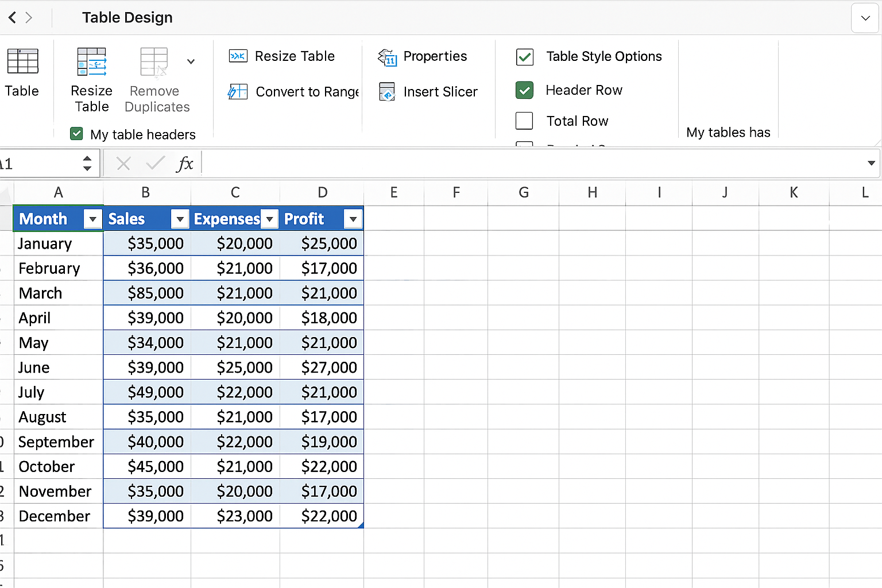The width and height of the screenshot is (882, 588).
Task: Collapse the ribbon with the top-right chevron
Action: click(x=865, y=18)
